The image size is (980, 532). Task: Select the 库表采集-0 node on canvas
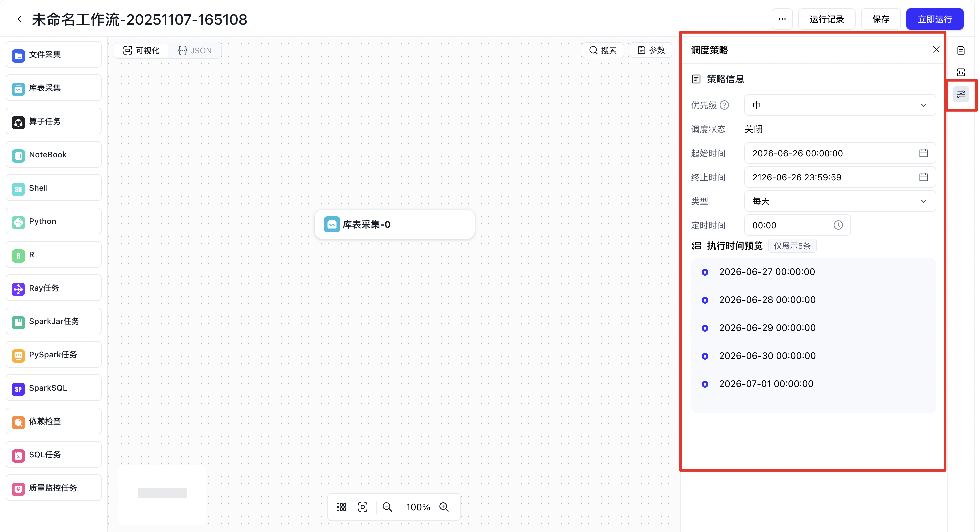(x=395, y=225)
